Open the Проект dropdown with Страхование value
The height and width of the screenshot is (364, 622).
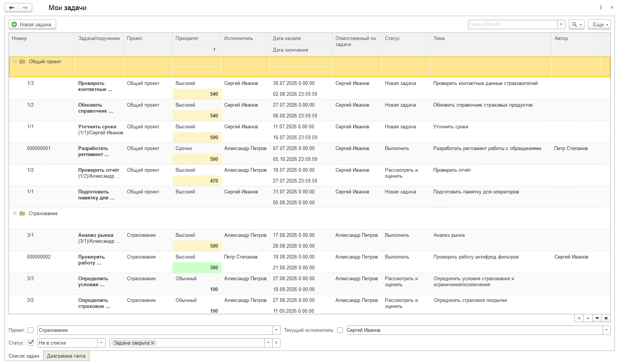point(276,330)
